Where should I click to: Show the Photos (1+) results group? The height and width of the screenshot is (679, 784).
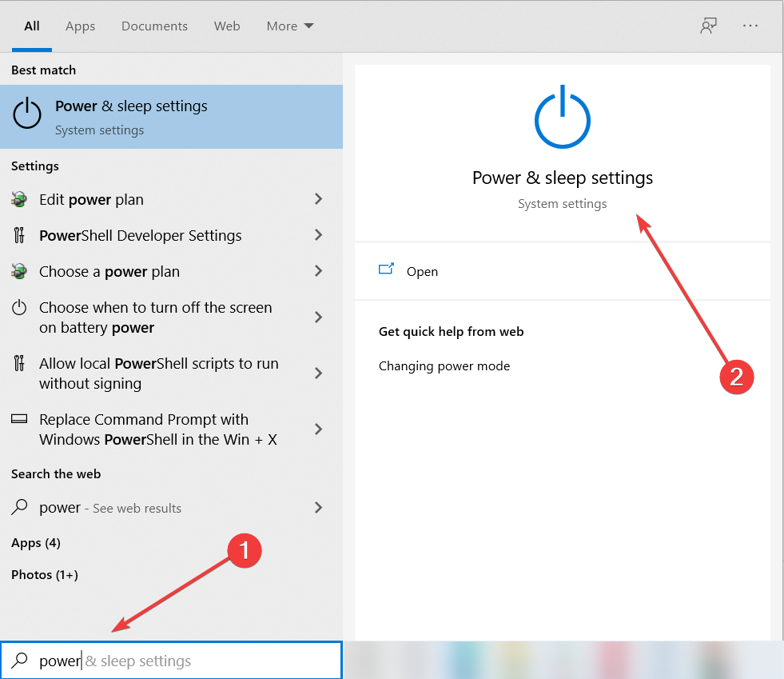(45, 575)
